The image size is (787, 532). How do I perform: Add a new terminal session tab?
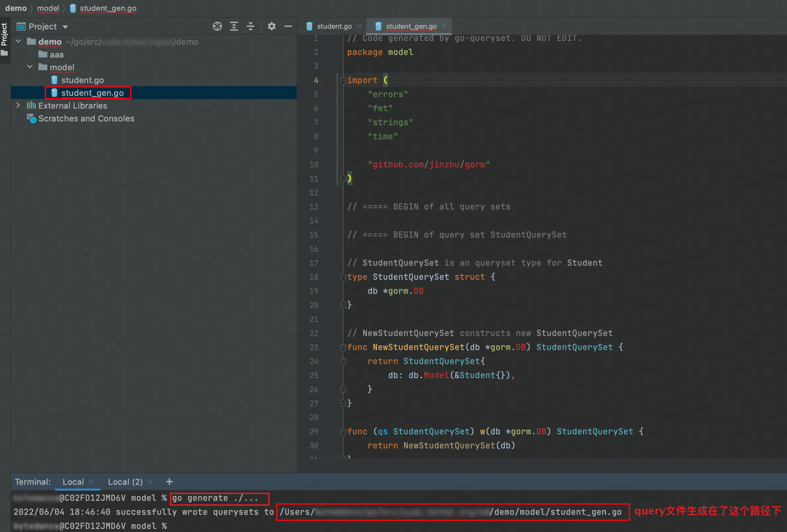(169, 481)
